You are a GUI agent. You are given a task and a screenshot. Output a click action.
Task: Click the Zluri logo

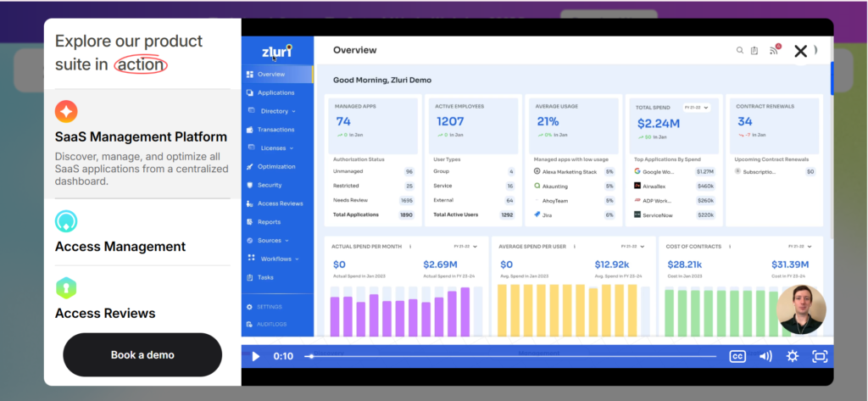(277, 51)
